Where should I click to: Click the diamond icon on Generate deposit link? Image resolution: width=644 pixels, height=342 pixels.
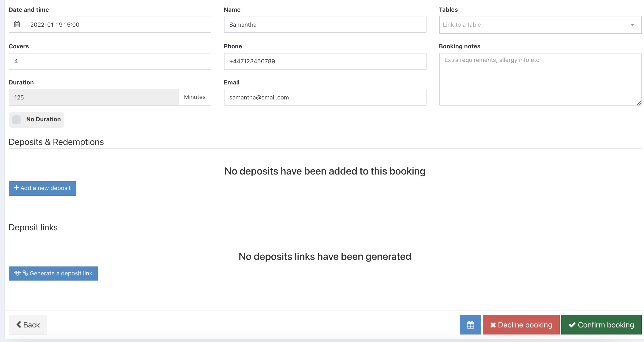tap(17, 273)
